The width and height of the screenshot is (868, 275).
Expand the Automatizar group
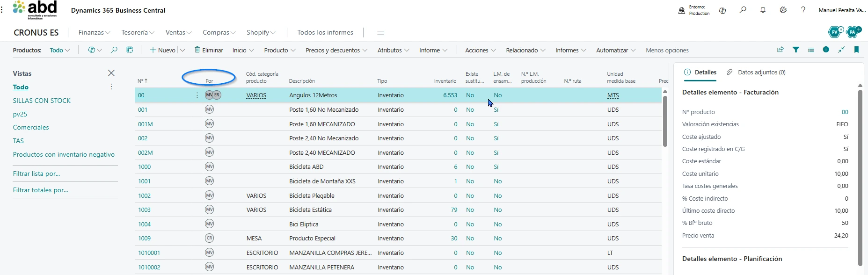(615, 50)
